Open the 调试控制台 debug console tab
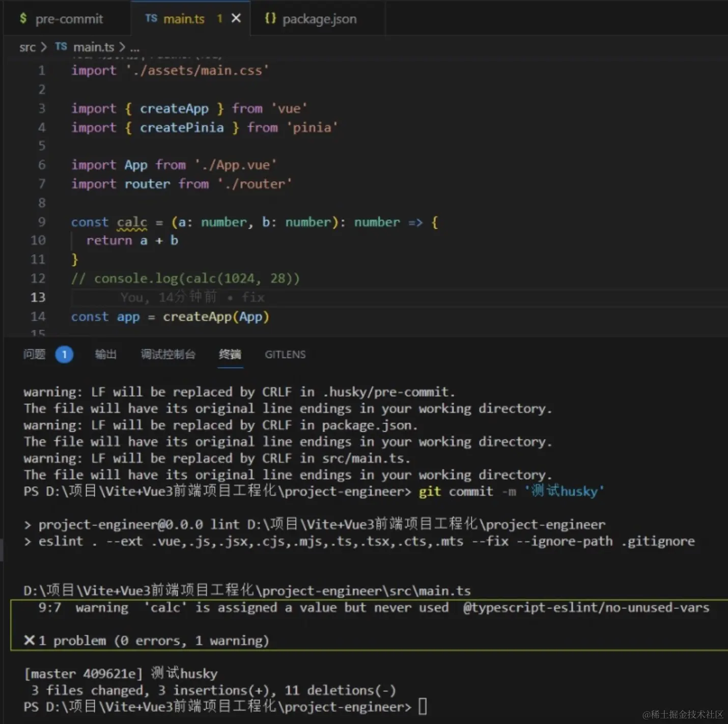This screenshot has height=724, width=728. coord(168,354)
